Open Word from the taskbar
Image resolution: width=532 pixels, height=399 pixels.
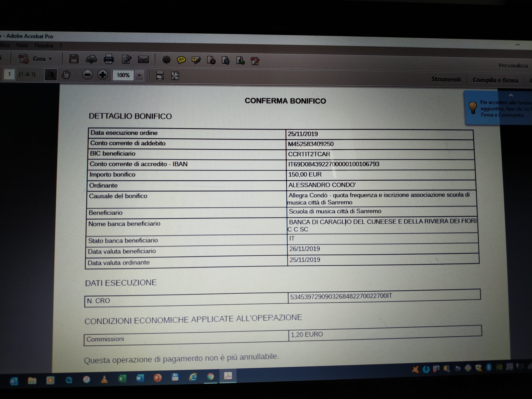point(140,378)
